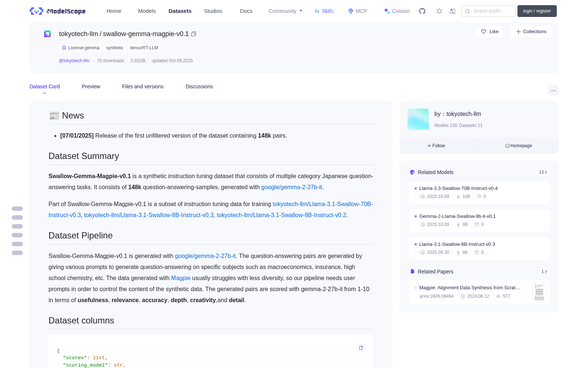Click the Skills icon link in navbar
Viewport: 588px width, 368px height.
tap(324, 11)
